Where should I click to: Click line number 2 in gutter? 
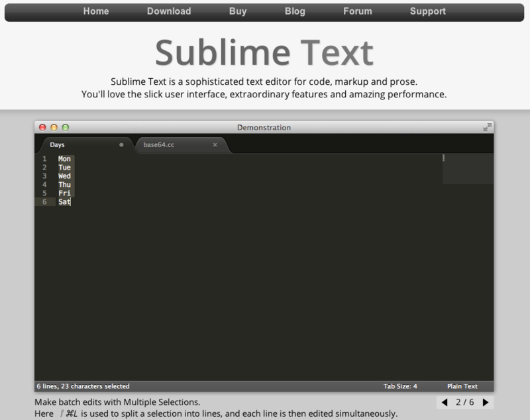pyautogui.click(x=44, y=167)
